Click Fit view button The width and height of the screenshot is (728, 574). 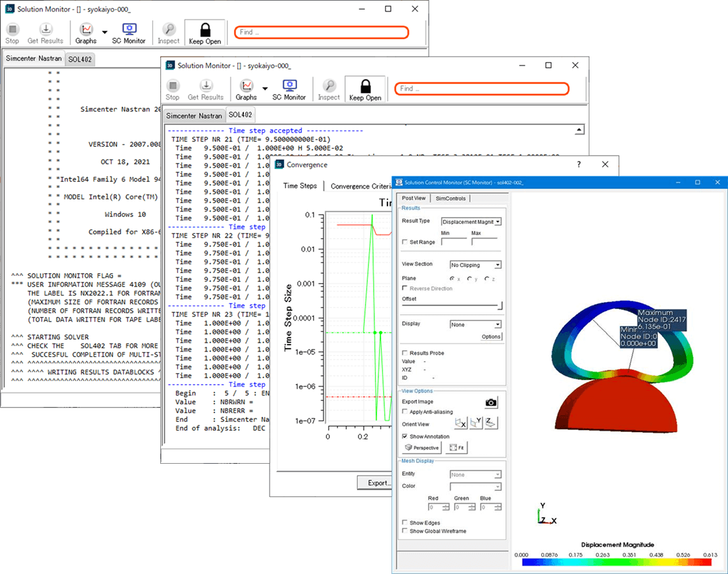pos(457,448)
